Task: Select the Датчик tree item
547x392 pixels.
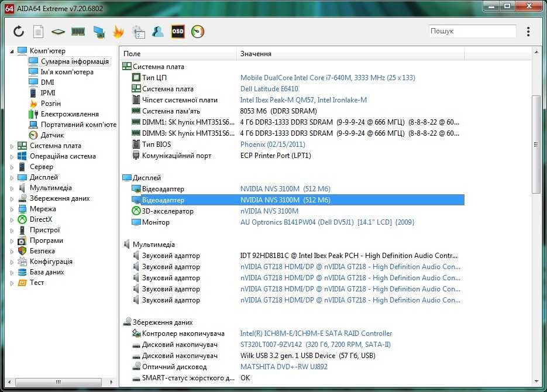Action: pos(52,135)
